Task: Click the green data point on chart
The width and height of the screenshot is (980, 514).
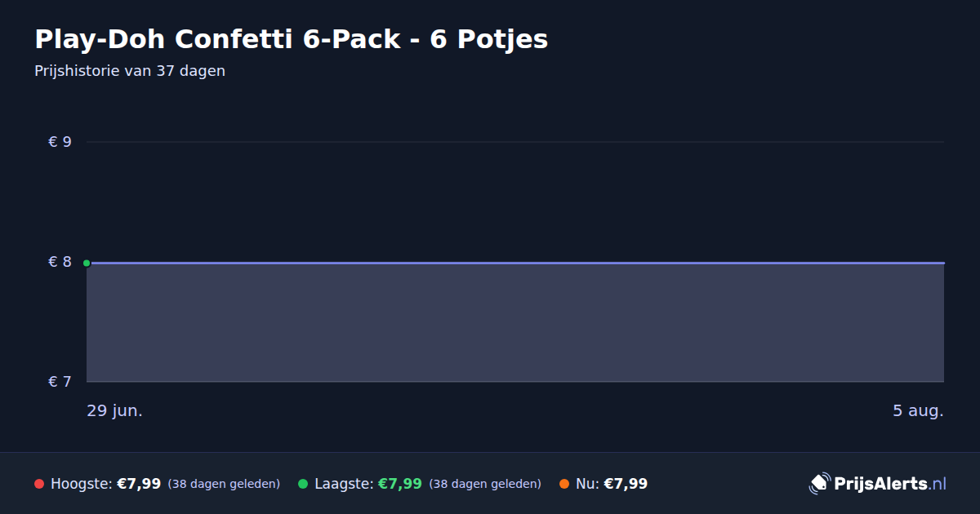Action: 87,263
